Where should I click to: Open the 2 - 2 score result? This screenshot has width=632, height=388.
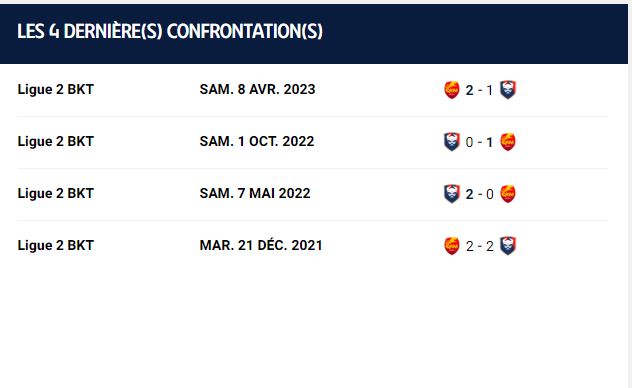point(479,246)
